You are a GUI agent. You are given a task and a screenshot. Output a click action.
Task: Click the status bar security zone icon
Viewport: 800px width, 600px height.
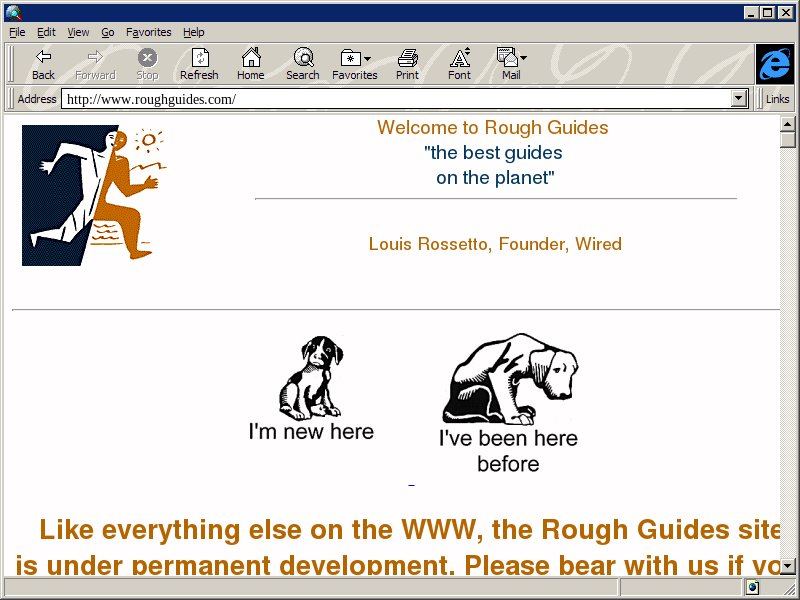coord(752,587)
